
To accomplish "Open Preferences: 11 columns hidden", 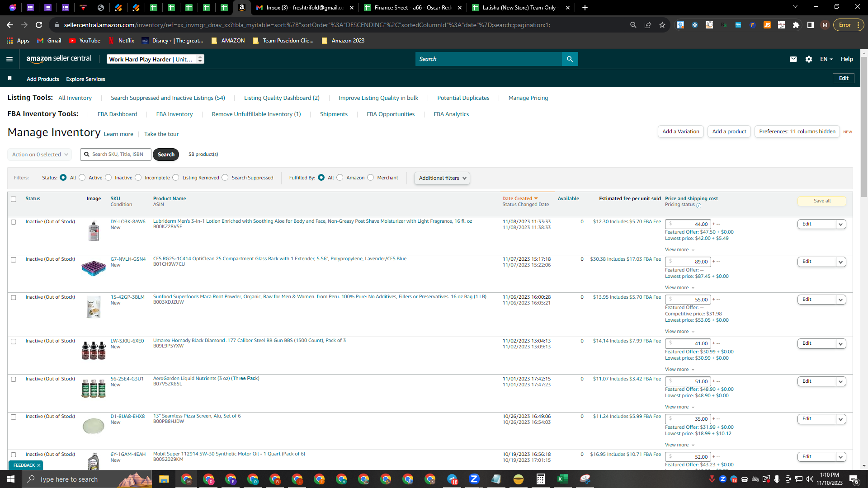I will point(797,131).
